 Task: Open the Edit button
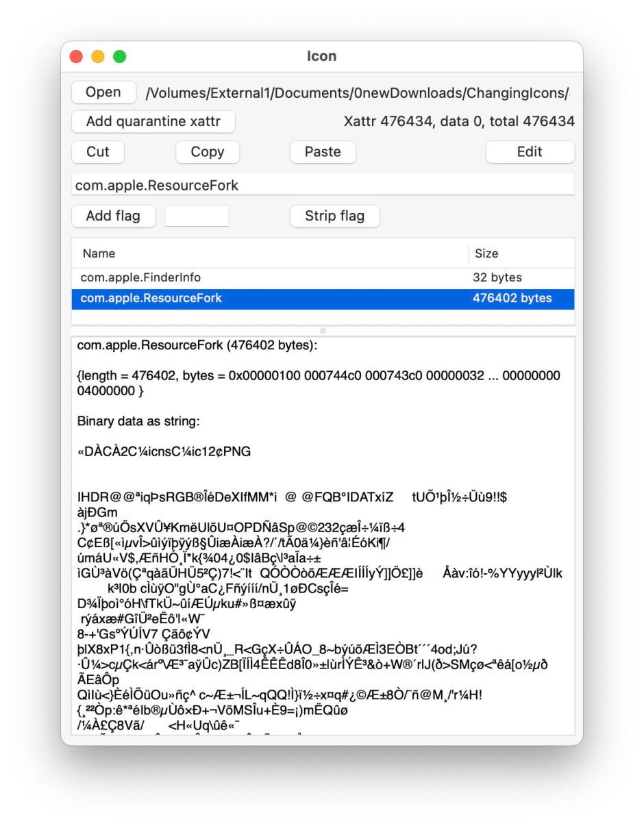click(530, 152)
